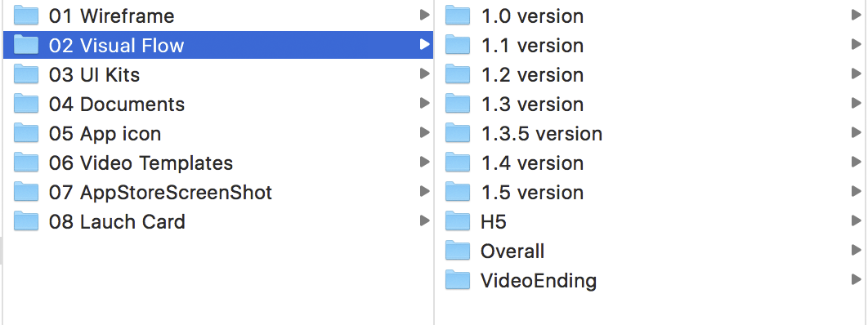Click the 1.0 version folder icon

click(x=457, y=16)
